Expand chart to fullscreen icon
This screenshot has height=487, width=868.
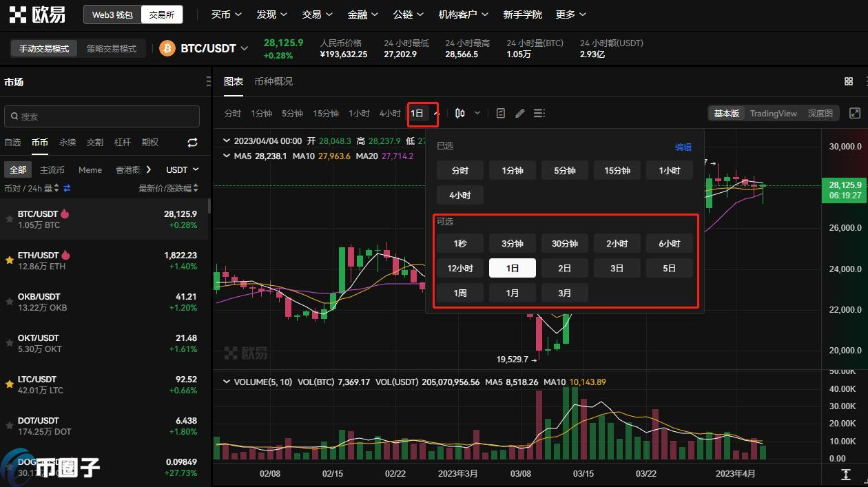[x=855, y=113]
